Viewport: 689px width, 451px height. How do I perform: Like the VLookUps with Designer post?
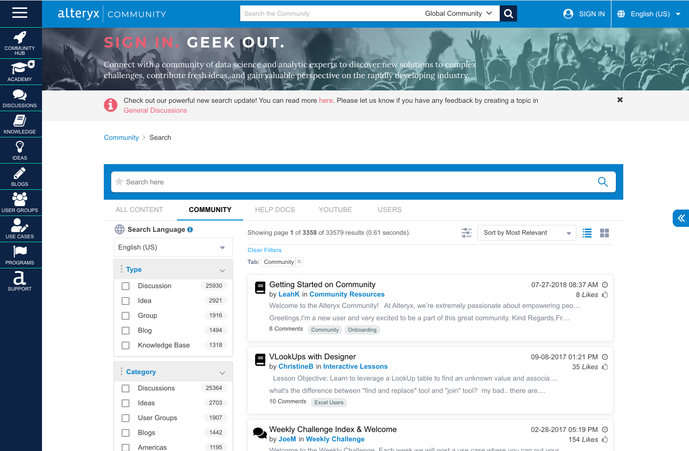605,367
